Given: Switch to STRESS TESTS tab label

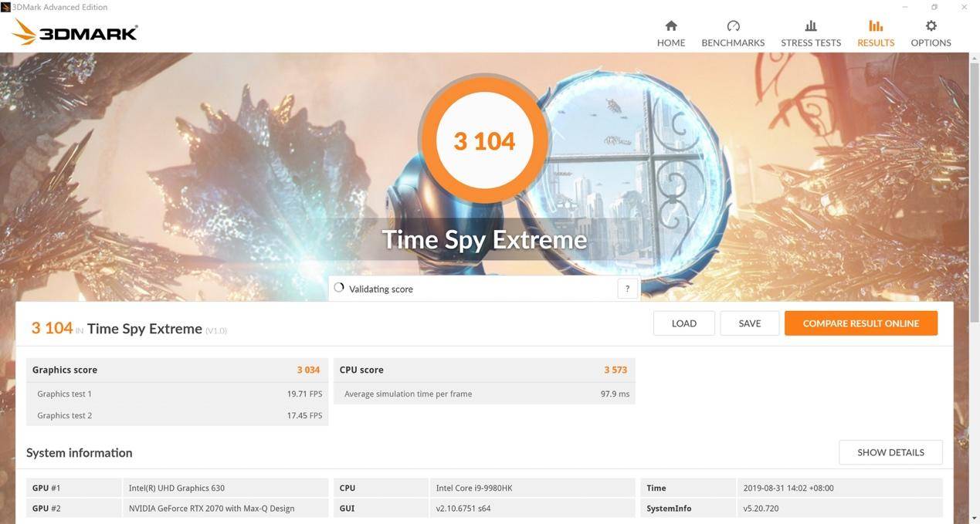Looking at the screenshot, I should [811, 42].
